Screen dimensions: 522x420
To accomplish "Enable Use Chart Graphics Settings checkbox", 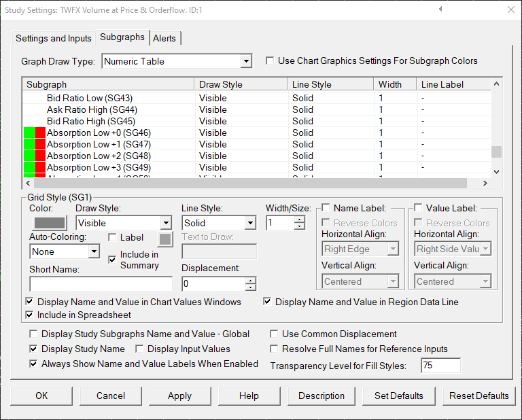I will point(270,61).
